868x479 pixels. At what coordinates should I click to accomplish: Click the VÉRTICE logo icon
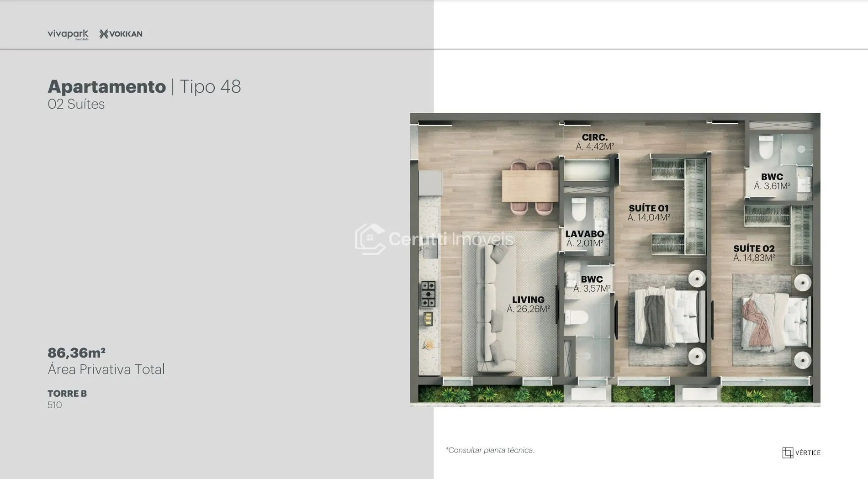pos(787,453)
